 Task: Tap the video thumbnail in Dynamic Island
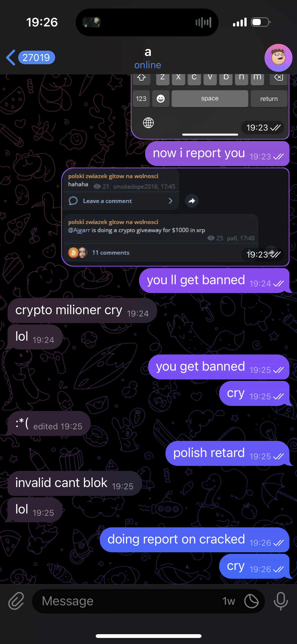(x=92, y=22)
